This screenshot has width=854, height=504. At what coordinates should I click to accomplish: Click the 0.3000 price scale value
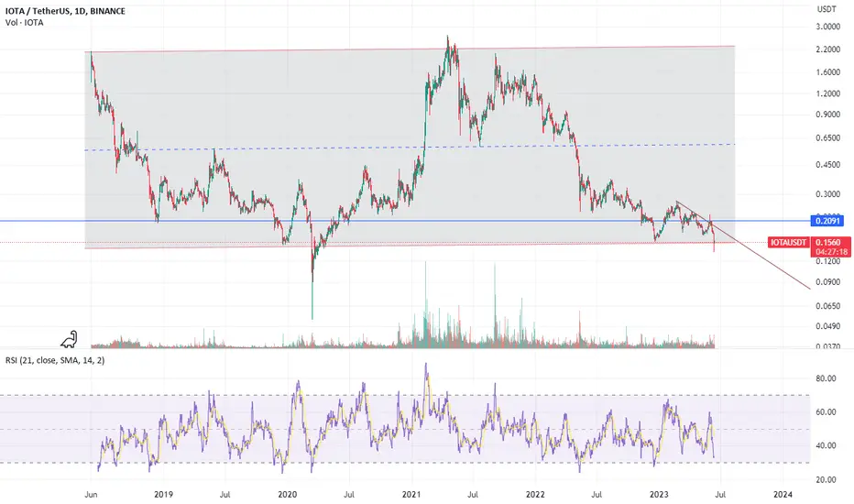827,194
